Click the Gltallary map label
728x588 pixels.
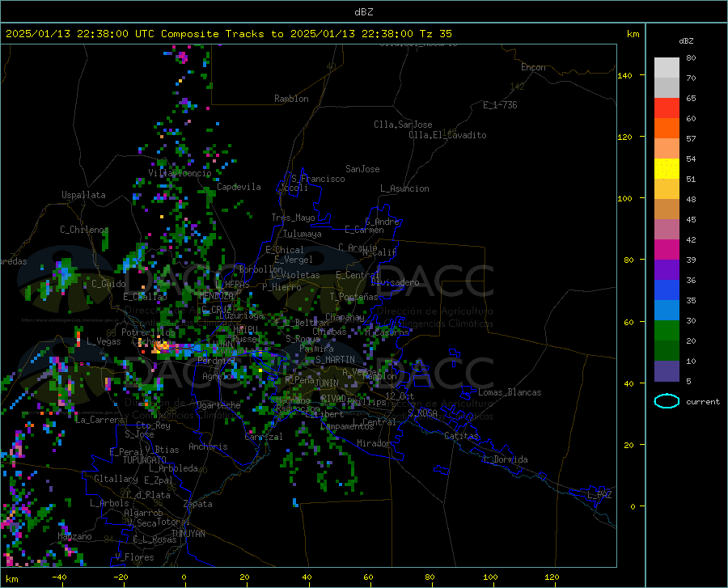116,479
